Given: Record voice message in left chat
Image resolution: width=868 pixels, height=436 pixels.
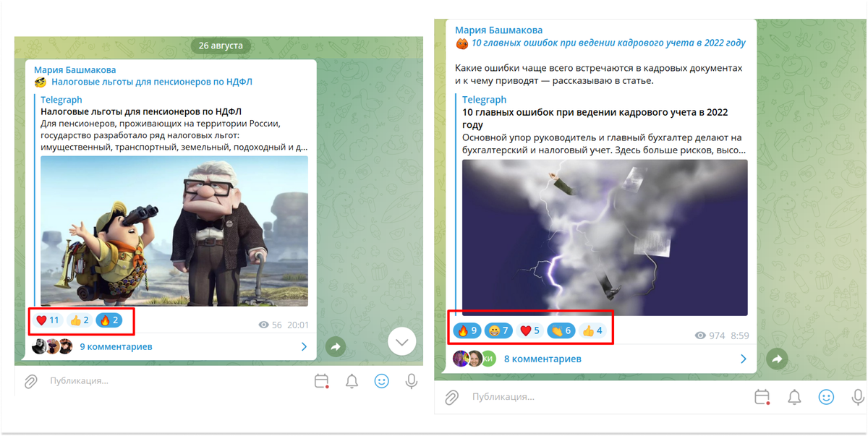Looking at the screenshot, I should click(412, 381).
